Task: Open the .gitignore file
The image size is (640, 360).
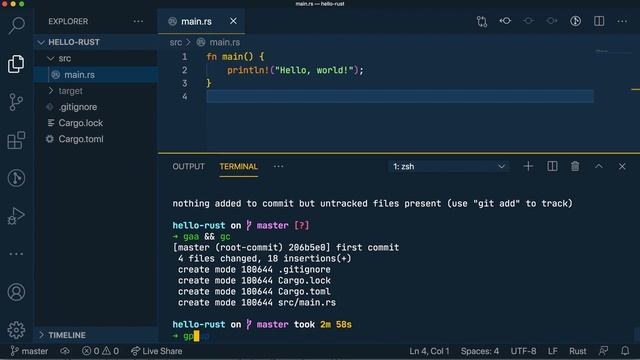Action: (96, 107)
